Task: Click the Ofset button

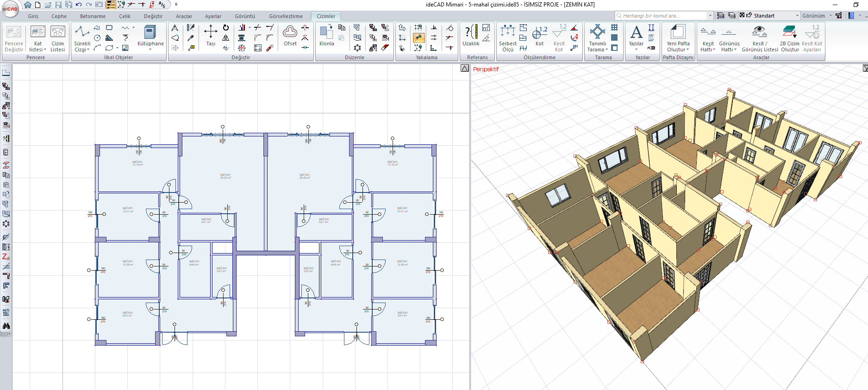Action: [x=290, y=36]
